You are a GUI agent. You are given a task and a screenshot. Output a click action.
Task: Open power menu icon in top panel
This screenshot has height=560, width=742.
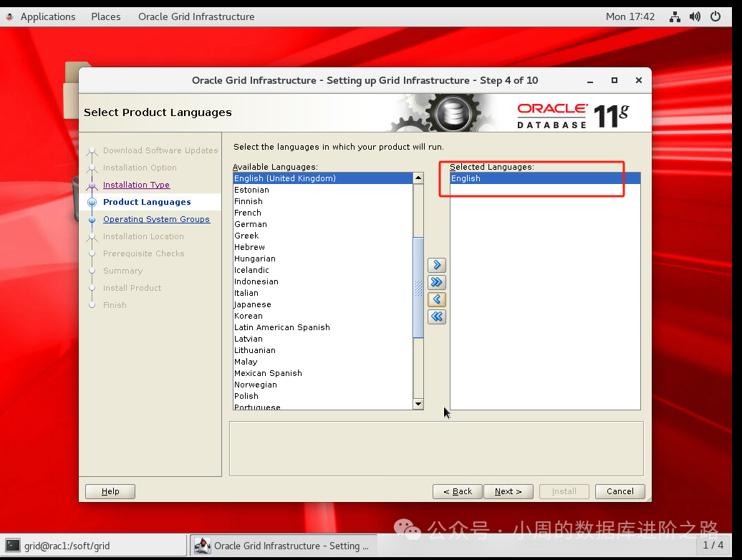point(715,17)
